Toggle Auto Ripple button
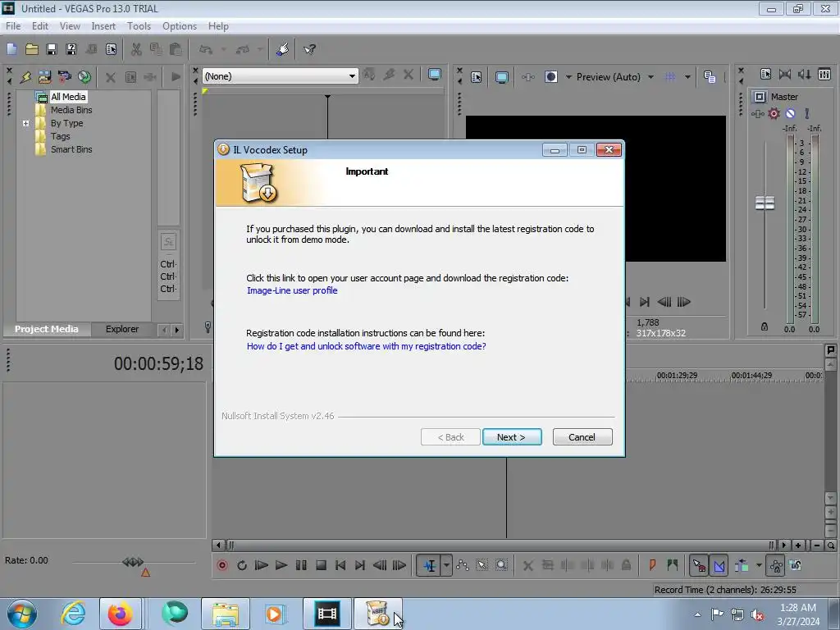 tap(742, 565)
